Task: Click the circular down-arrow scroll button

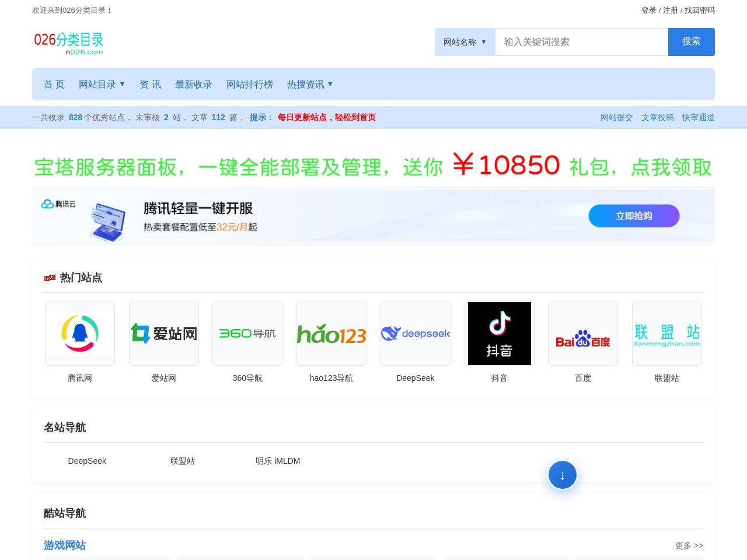Action: 562,474
